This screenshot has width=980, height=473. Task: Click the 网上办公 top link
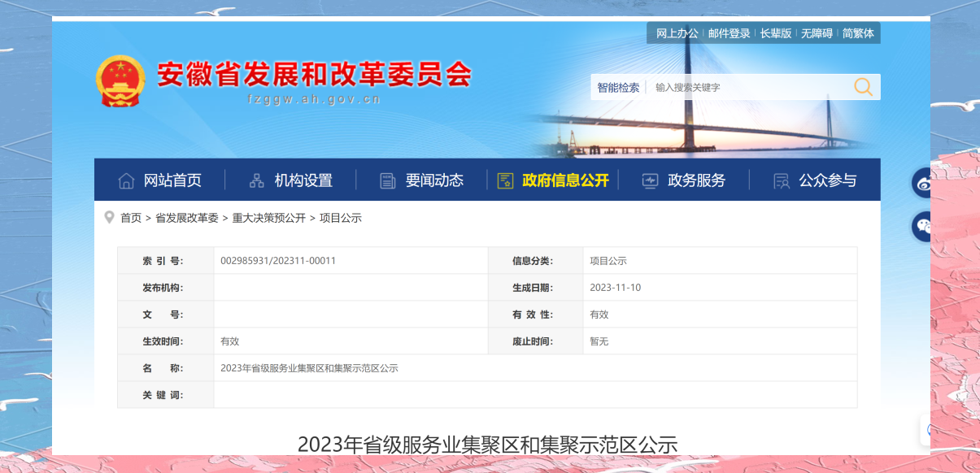click(x=677, y=33)
